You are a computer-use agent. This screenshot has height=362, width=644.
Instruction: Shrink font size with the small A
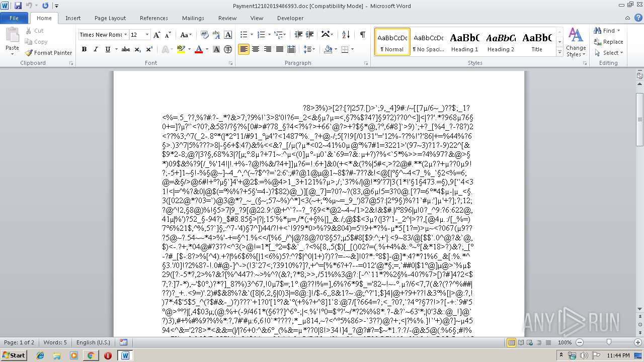click(x=168, y=35)
